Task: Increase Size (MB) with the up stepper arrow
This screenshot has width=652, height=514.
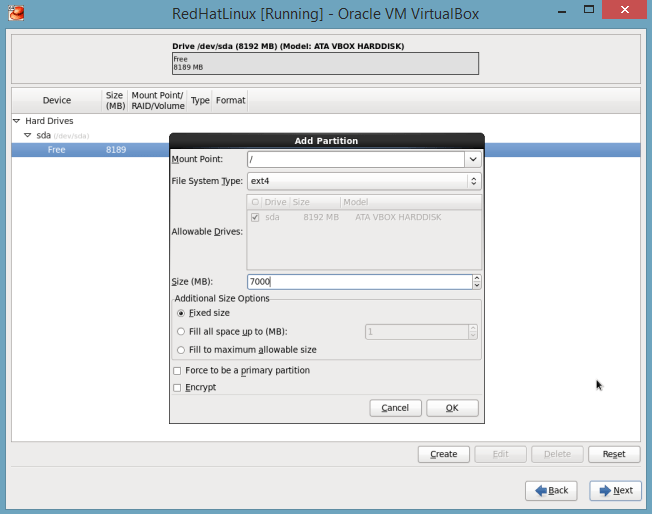Action: click(477, 278)
